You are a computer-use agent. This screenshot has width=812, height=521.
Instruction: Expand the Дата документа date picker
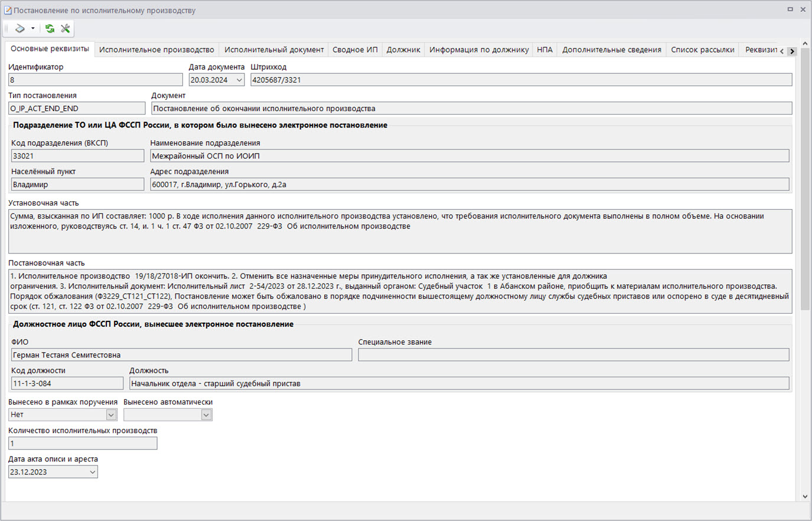(239, 80)
